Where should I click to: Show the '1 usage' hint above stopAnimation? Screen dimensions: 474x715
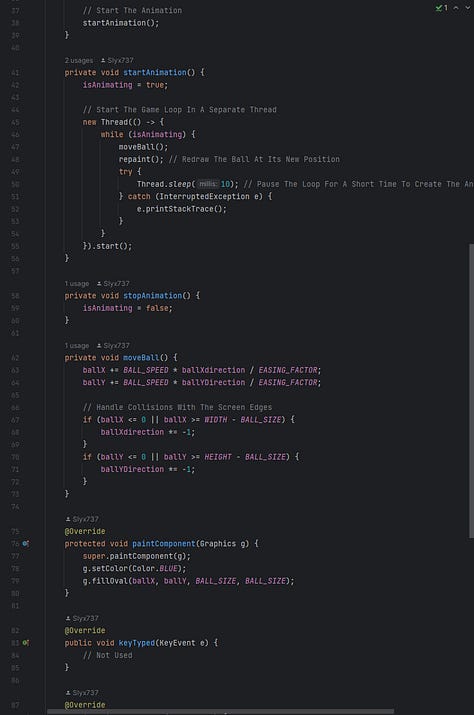coord(77,284)
